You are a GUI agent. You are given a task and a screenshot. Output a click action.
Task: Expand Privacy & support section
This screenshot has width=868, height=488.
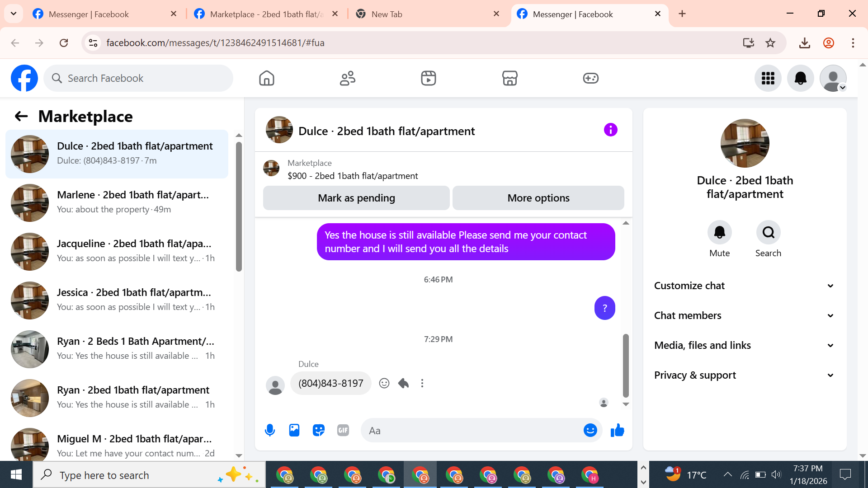tap(745, 375)
